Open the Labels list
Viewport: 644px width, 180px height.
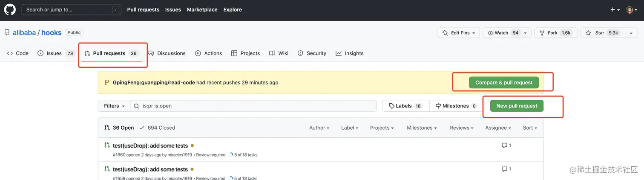click(406, 106)
